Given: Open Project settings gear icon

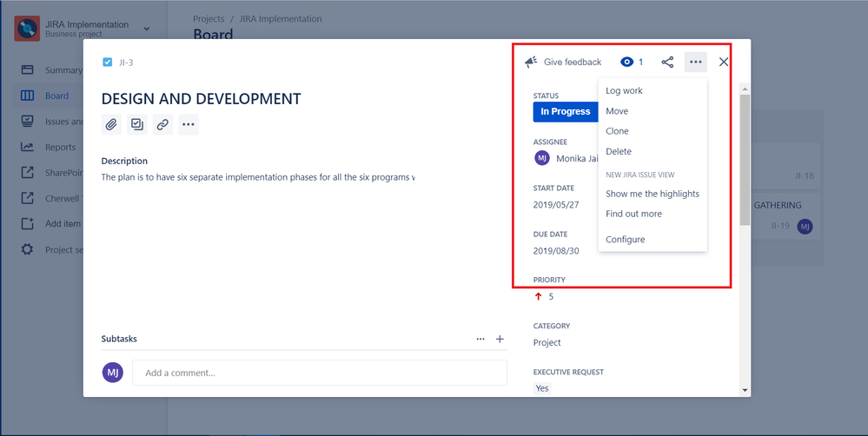Looking at the screenshot, I should (27, 249).
